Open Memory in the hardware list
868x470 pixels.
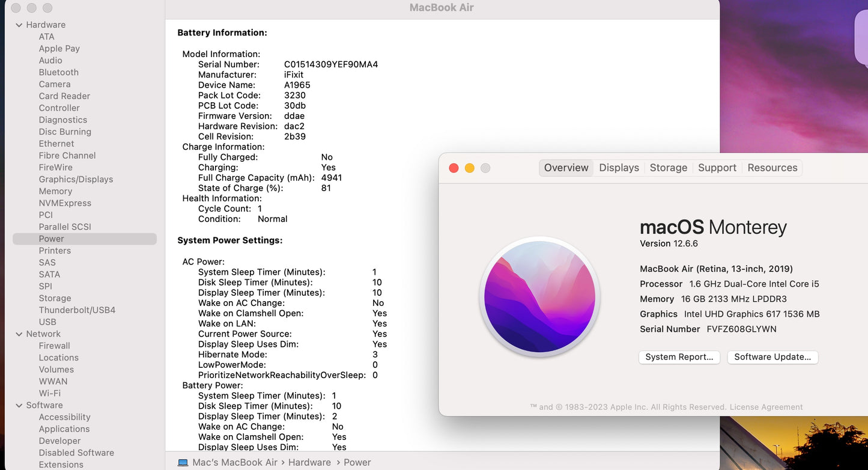point(55,191)
